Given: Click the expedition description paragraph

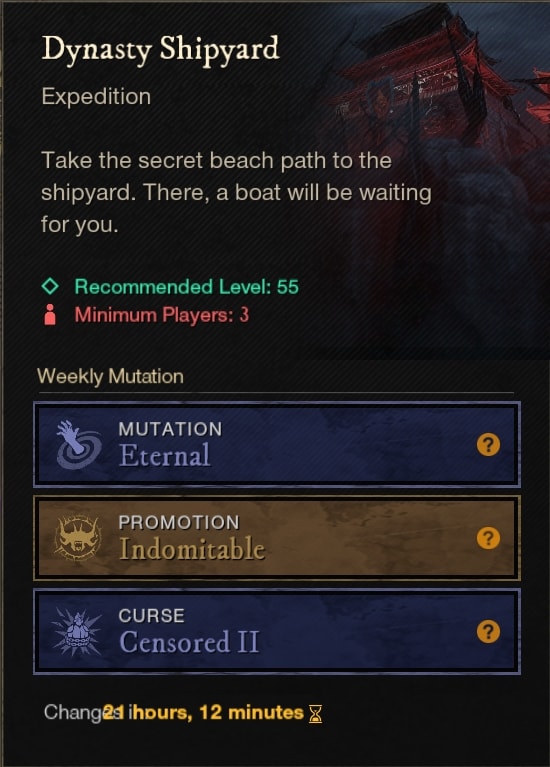Looking at the screenshot, I should [x=236, y=193].
